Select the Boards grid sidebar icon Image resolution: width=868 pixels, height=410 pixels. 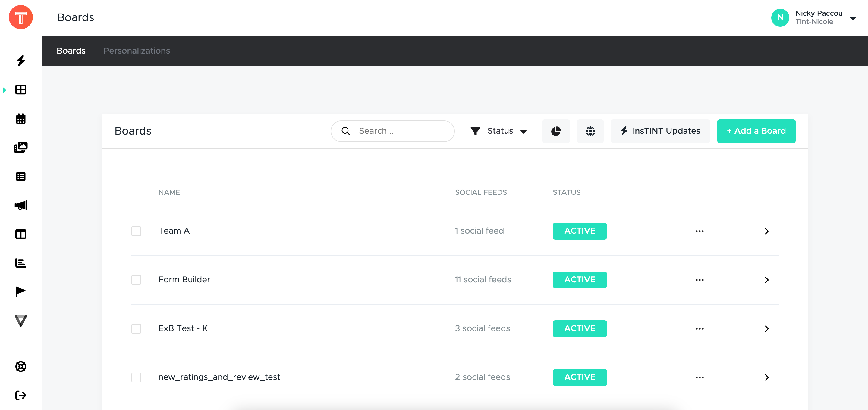(x=21, y=89)
